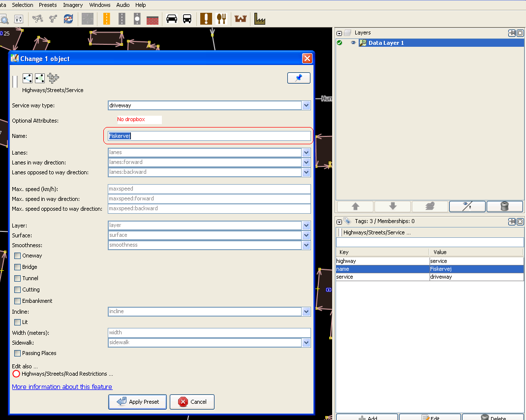This screenshot has height=420, width=526.
Task: Click the bus preset toolbar icon
Action: pos(187,19)
